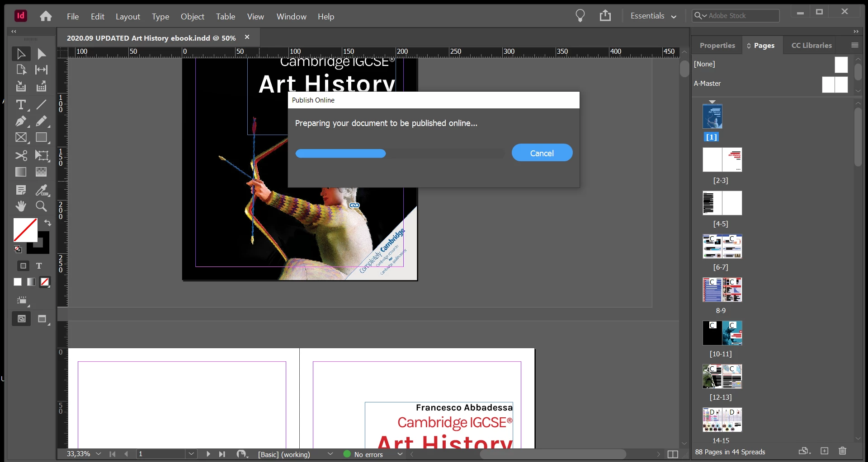The height and width of the screenshot is (462, 868).
Task: Switch to Preview screen mode
Action: tap(42, 319)
